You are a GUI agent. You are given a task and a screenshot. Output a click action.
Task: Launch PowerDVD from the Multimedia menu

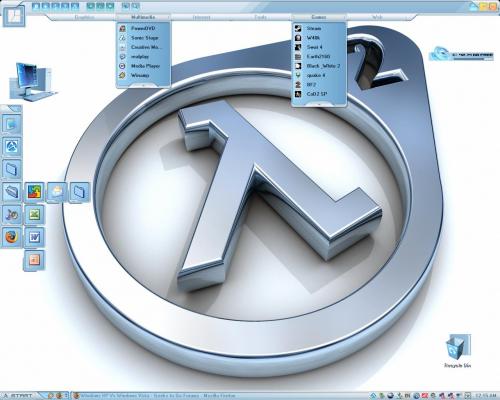click(x=143, y=29)
